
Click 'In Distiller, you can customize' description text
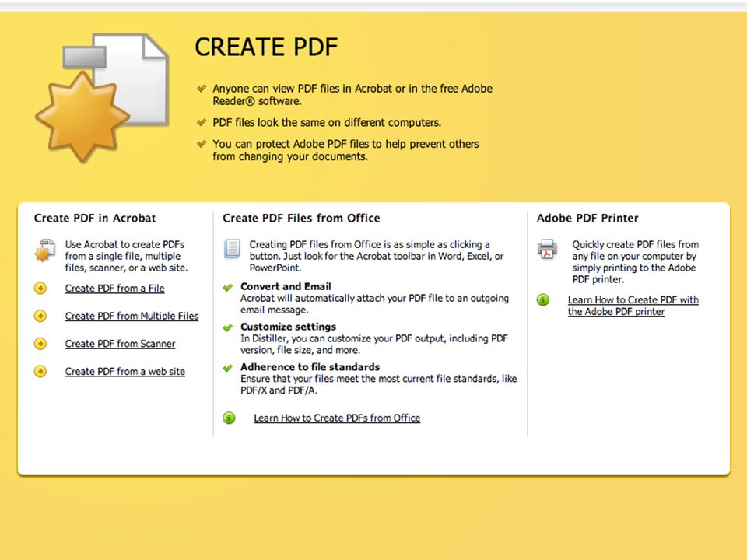[374, 344]
